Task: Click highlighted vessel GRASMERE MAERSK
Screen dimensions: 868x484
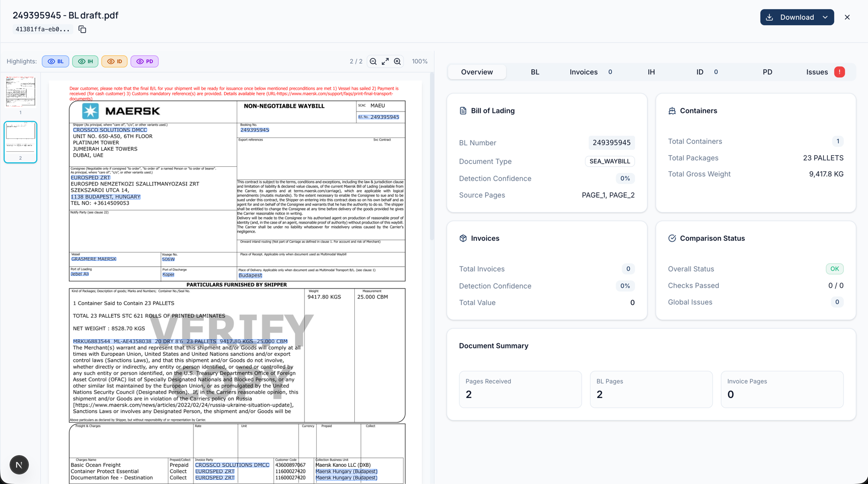Action: (94, 259)
